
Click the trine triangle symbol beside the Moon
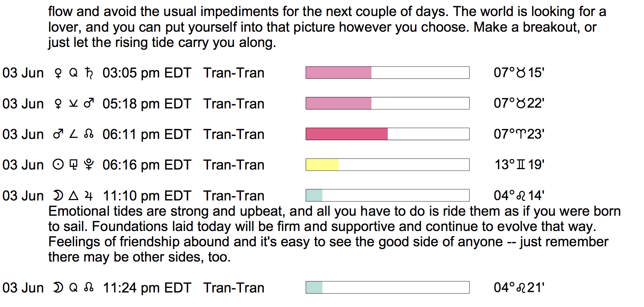click(x=73, y=196)
